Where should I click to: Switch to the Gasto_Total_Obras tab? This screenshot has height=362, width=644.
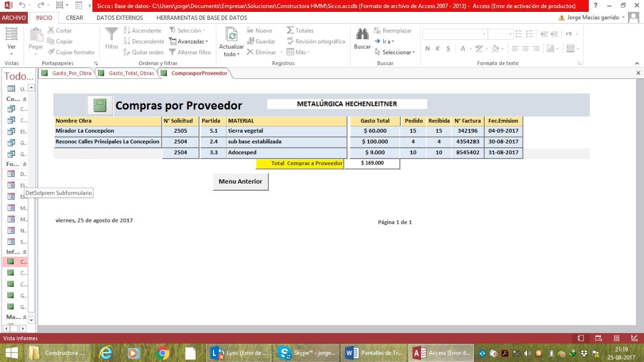click(x=131, y=73)
